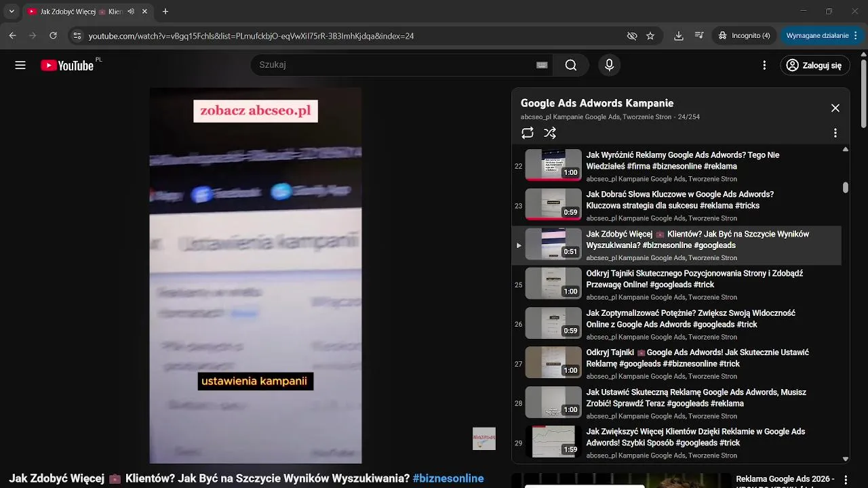This screenshot has width=868, height=488.
Task: Open third-party cookies blocked eye icon
Action: [632, 36]
